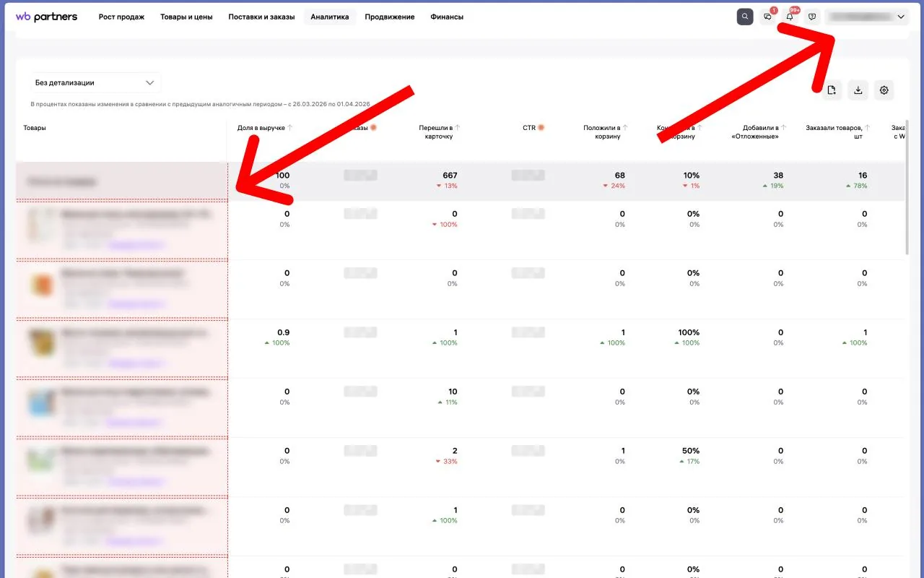Sort by the Заказали товаров, шт arrow
The image size is (924, 578).
click(x=866, y=128)
